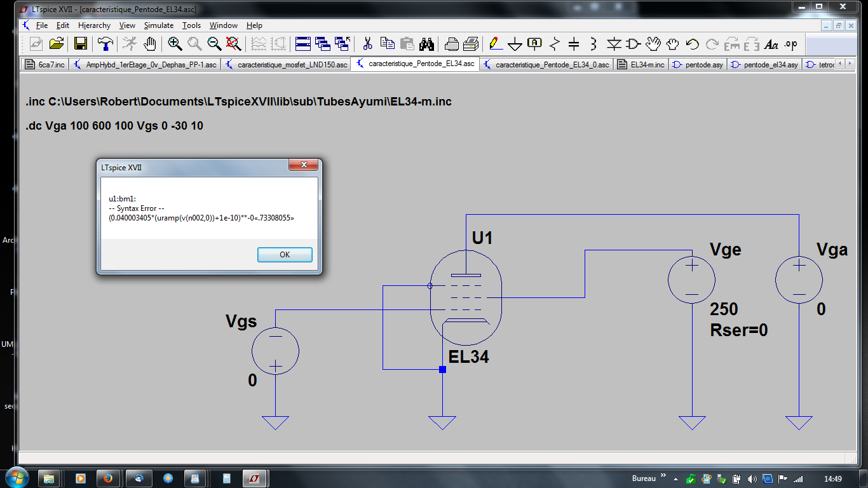Image resolution: width=868 pixels, height=488 pixels.
Task: Print the schematic with the second printer icon
Action: point(471,44)
